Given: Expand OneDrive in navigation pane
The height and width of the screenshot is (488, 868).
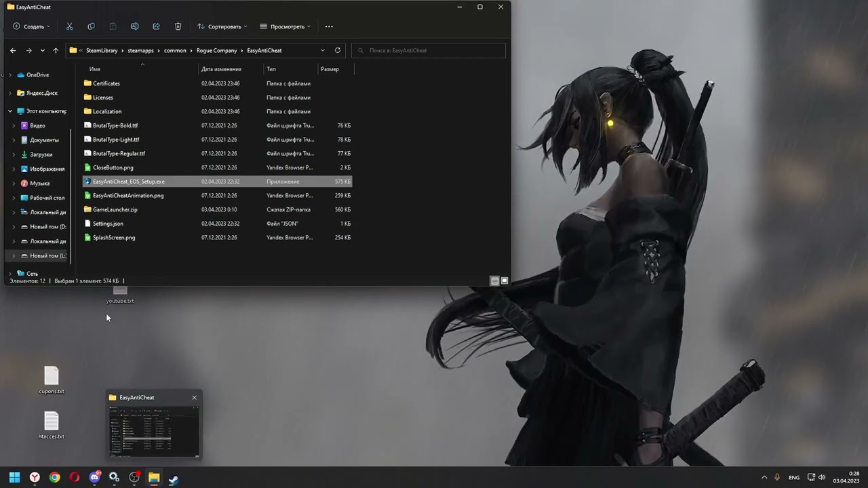Looking at the screenshot, I should (10, 75).
